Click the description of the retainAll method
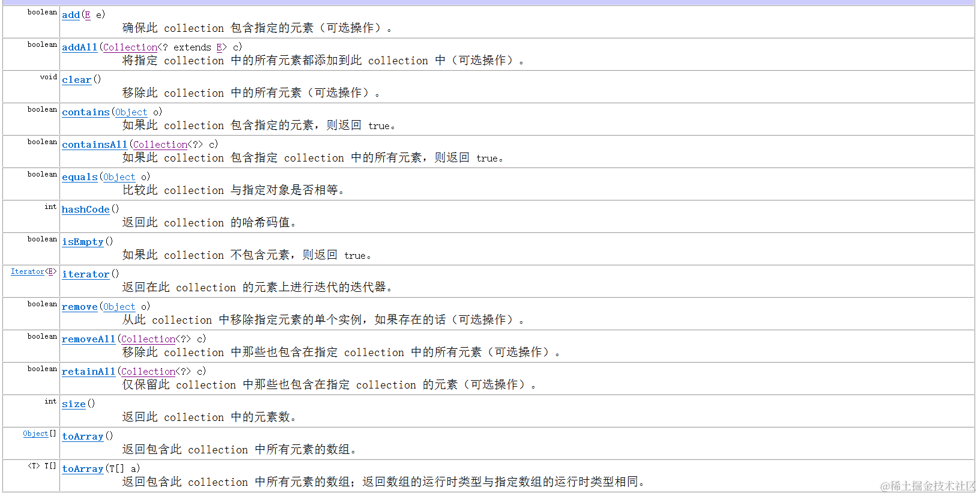980x496 pixels. pos(329,385)
